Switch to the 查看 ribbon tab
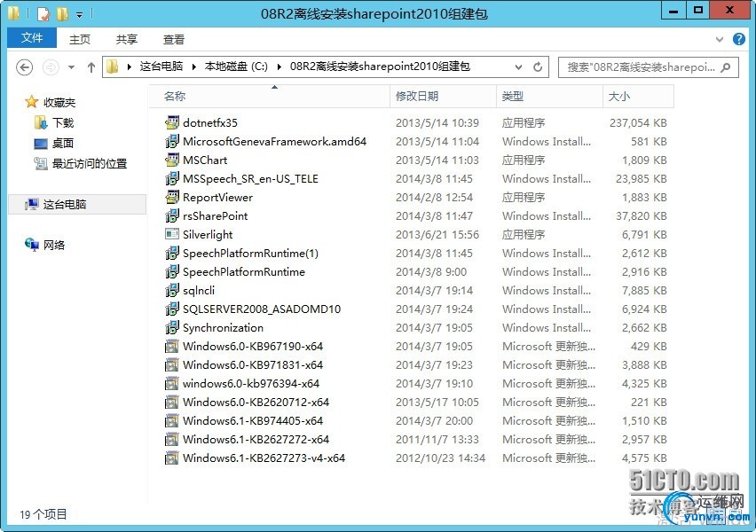This screenshot has width=756, height=532. (174, 40)
